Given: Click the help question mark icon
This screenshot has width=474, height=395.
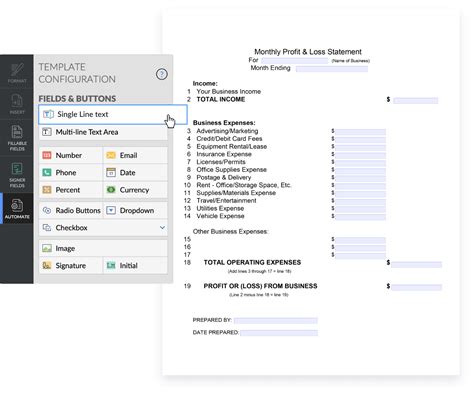Looking at the screenshot, I should pos(162,74).
